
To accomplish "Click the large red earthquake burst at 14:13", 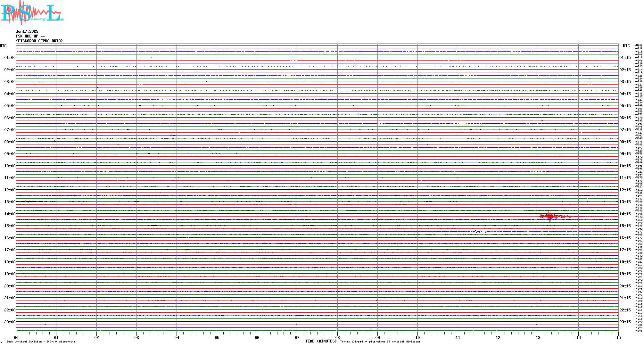I will (x=557, y=217).
